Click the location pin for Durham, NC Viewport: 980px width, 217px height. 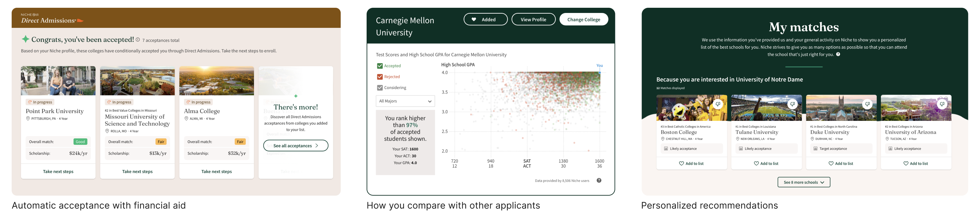click(x=812, y=139)
